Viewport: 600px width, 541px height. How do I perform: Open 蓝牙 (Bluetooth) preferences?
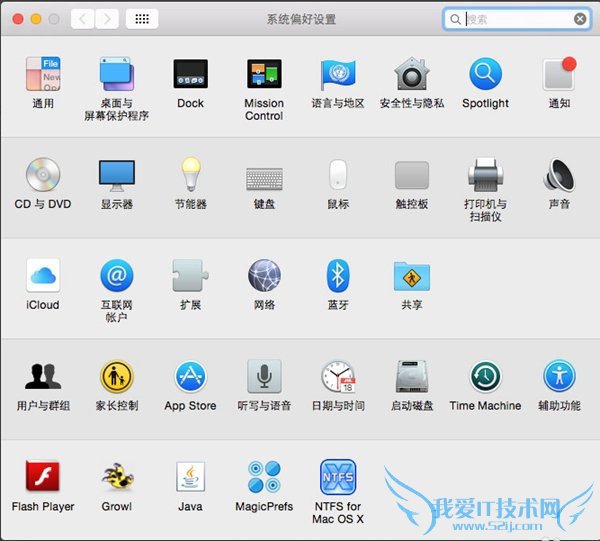click(x=338, y=275)
